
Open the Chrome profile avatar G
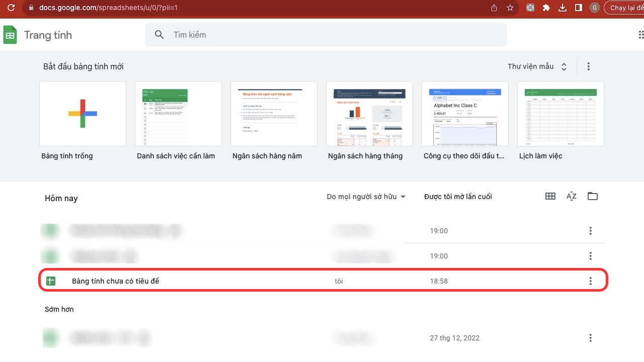point(595,8)
